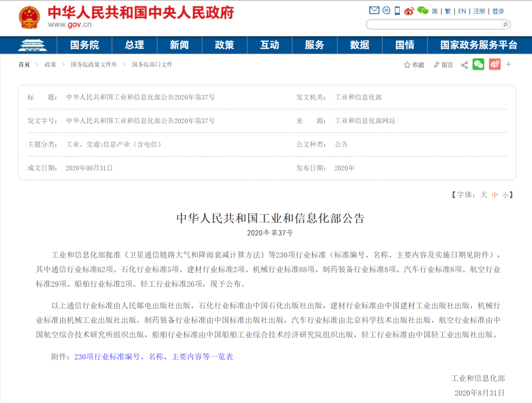Viewport: 532px width, 403px height.
Task: Click the 注册 register link
Action: (479, 11)
